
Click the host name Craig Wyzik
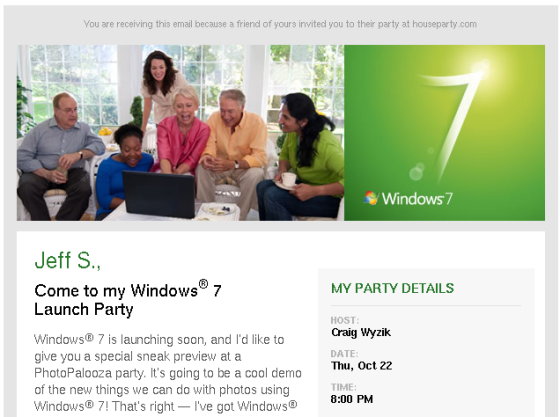click(361, 332)
